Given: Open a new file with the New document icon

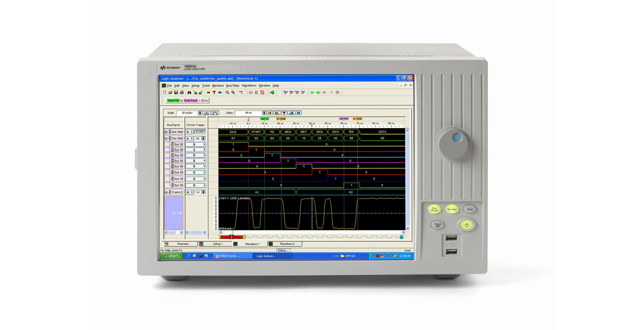Looking at the screenshot, I should click(164, 93).
